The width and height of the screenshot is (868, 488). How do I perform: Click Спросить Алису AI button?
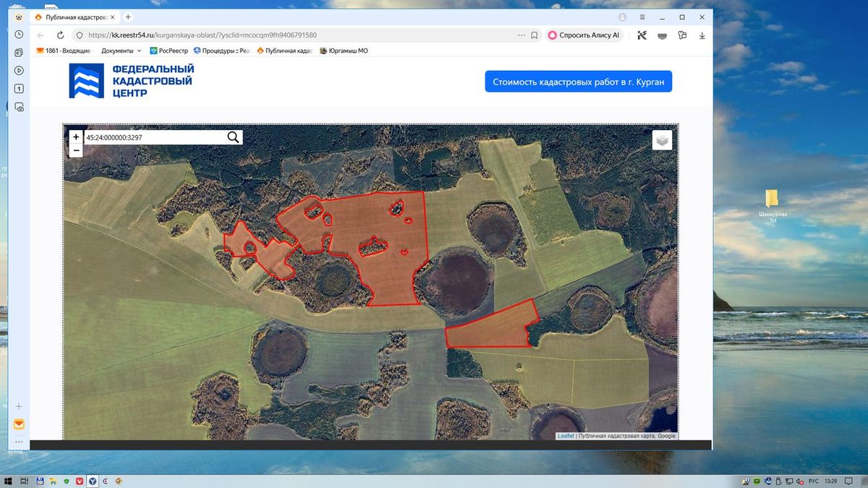[584, 35]
